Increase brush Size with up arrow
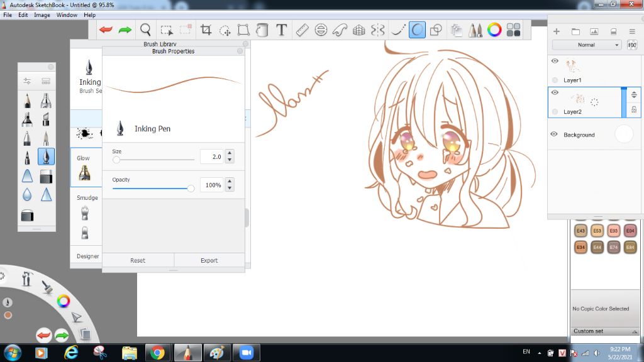 [x=230, y=153]
